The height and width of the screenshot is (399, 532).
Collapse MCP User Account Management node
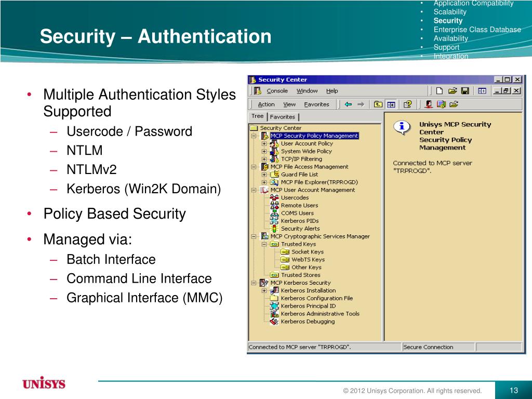coord(254,190)
